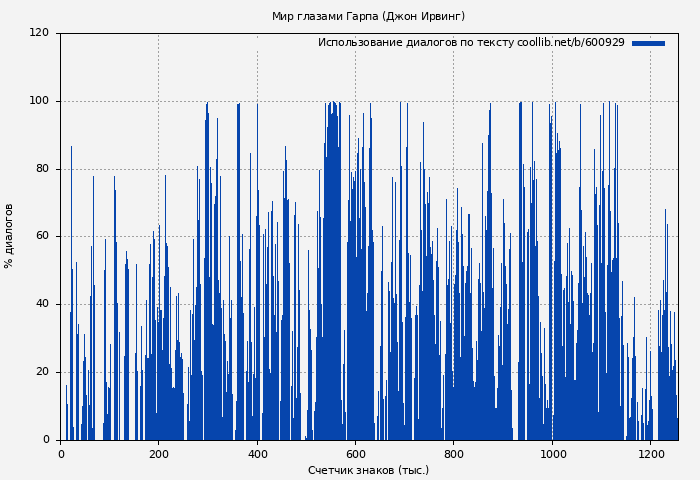This screenshot has width=700, height=480.
Task: Click the 40 tick on the y-axis
Action: (x=42, y=304)
